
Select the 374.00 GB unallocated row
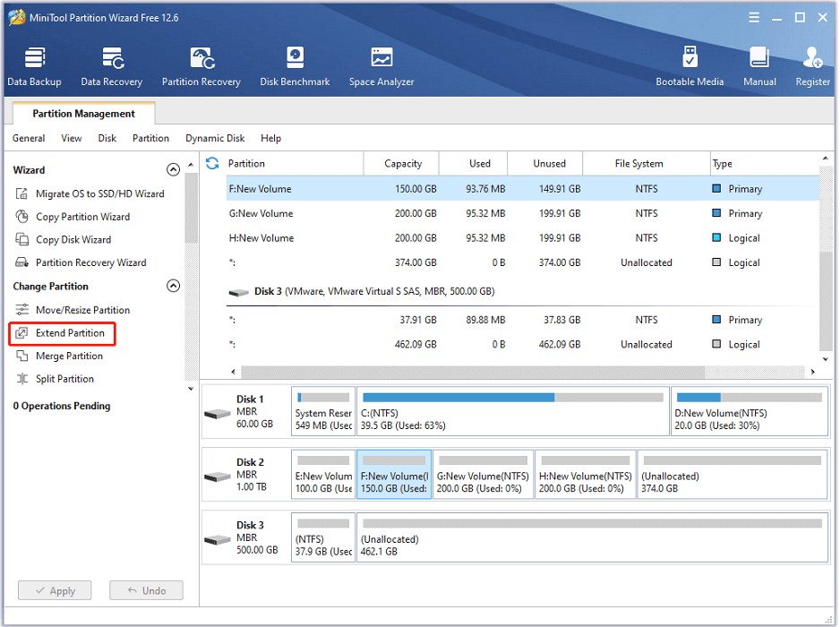(x=523, y=262)
